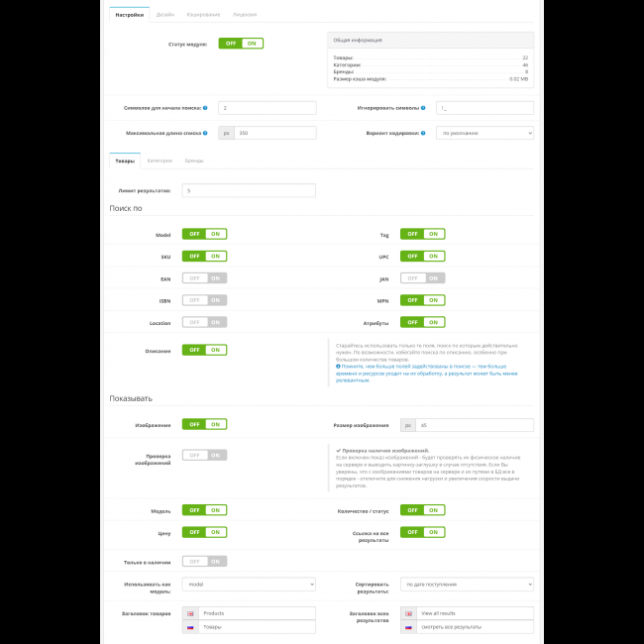Expand the 'Использовать как модель' dropdown
644x644 pixels.
pos(249,585)
